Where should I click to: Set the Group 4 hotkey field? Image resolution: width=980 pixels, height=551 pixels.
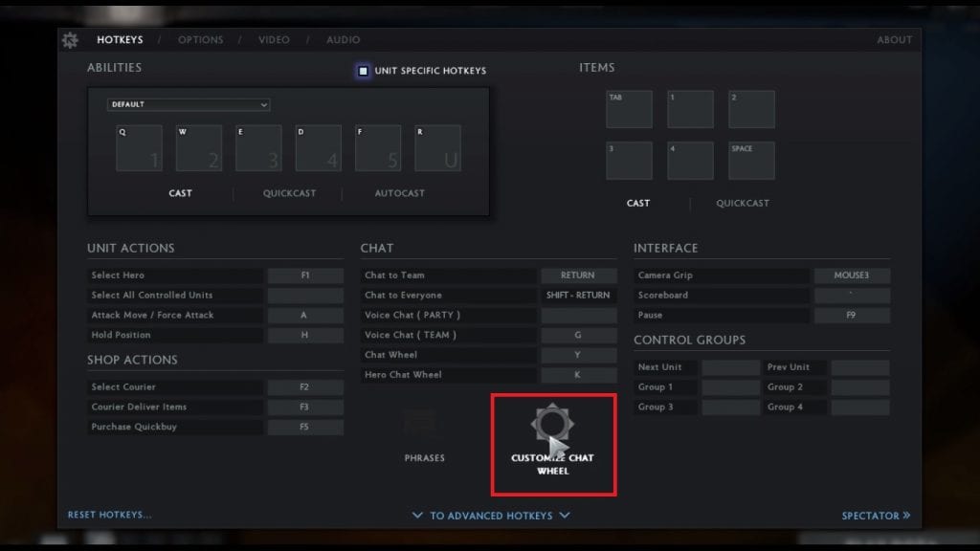[x=860, y=408]
